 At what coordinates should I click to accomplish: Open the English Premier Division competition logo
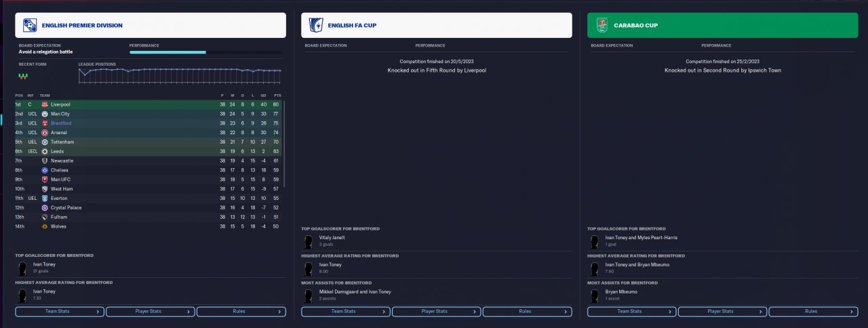30,26
